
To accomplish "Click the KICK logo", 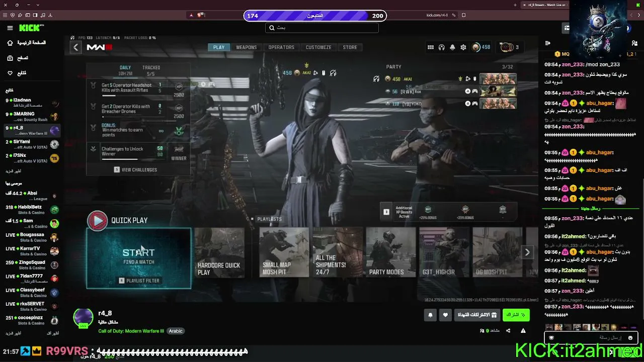I will point(31,28).
